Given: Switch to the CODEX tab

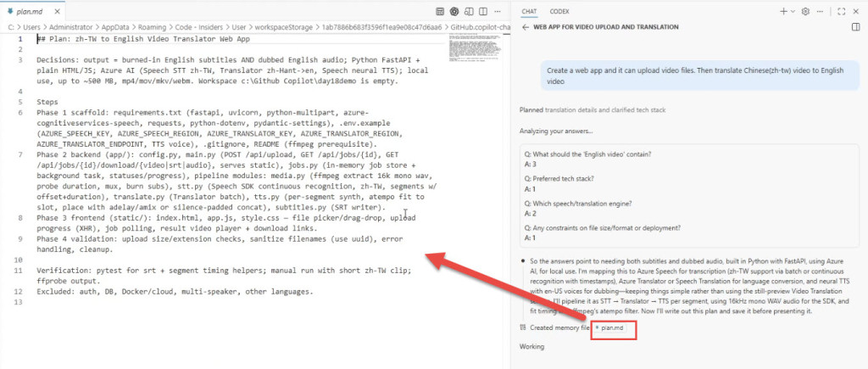Looking at the screenshot, I should 559,11.
